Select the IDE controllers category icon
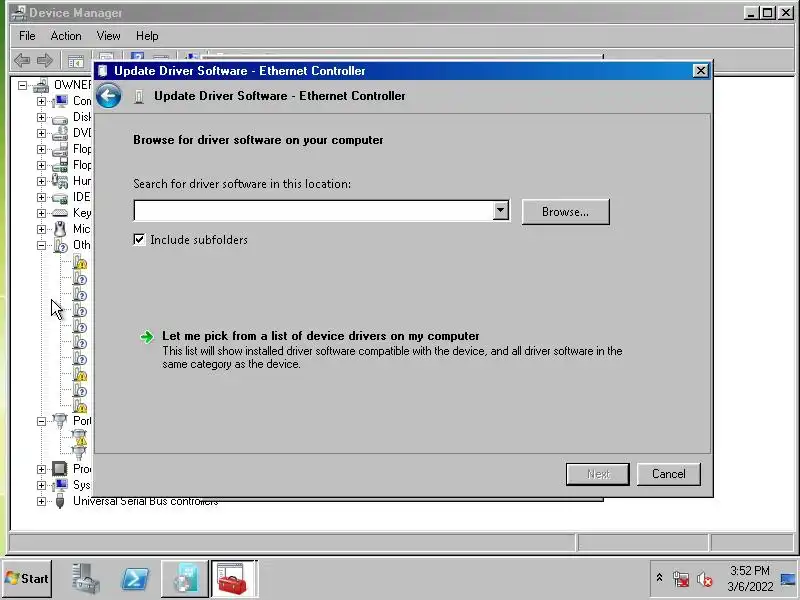Screen dimensions: 800x600 [60, 197]
